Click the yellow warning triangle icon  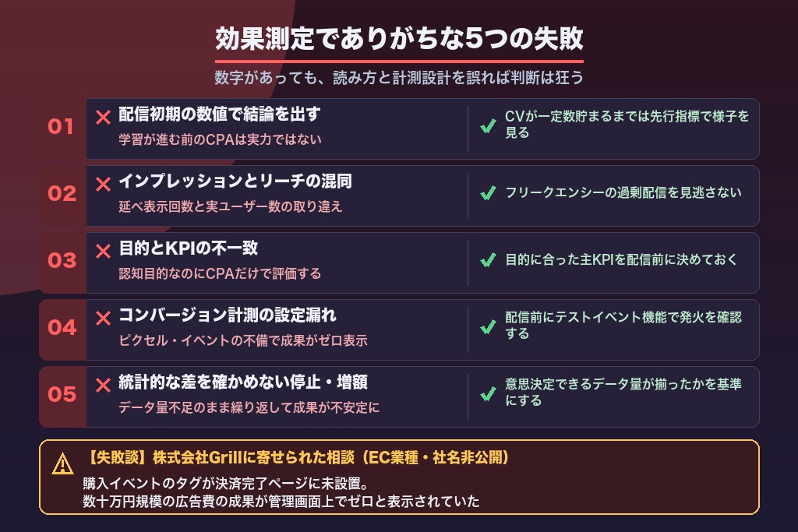pos(62,463)
